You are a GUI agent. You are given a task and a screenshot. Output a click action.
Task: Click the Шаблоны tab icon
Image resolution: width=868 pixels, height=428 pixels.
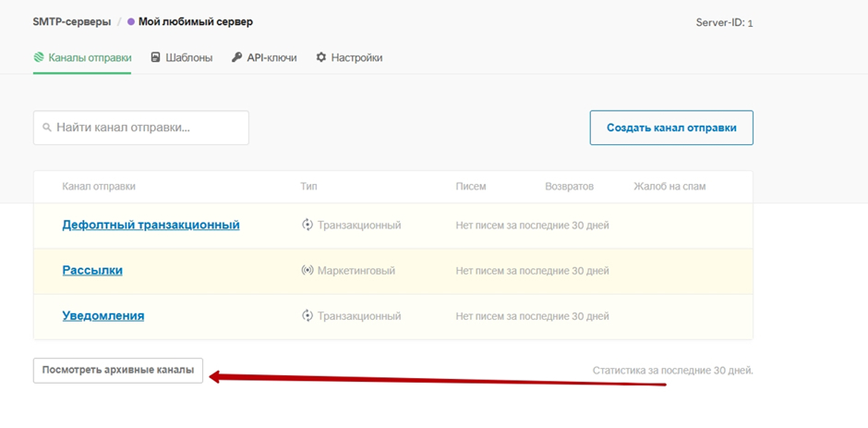(156, 57)
